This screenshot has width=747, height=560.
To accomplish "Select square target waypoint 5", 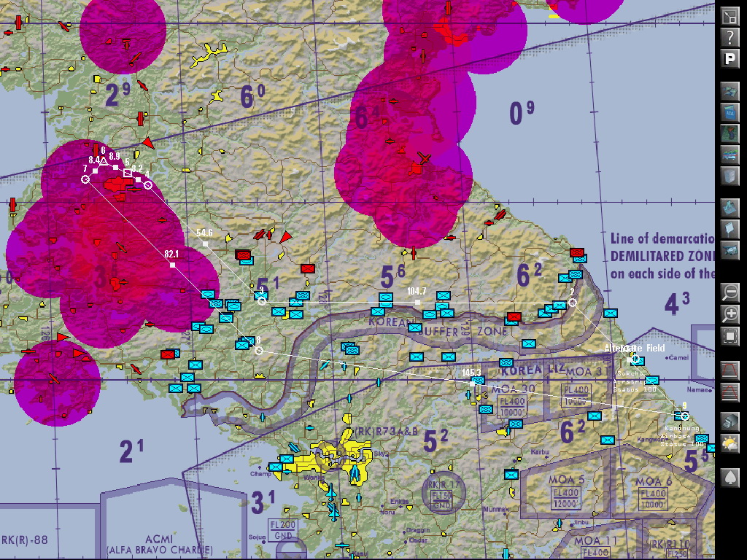I will 128,173.
